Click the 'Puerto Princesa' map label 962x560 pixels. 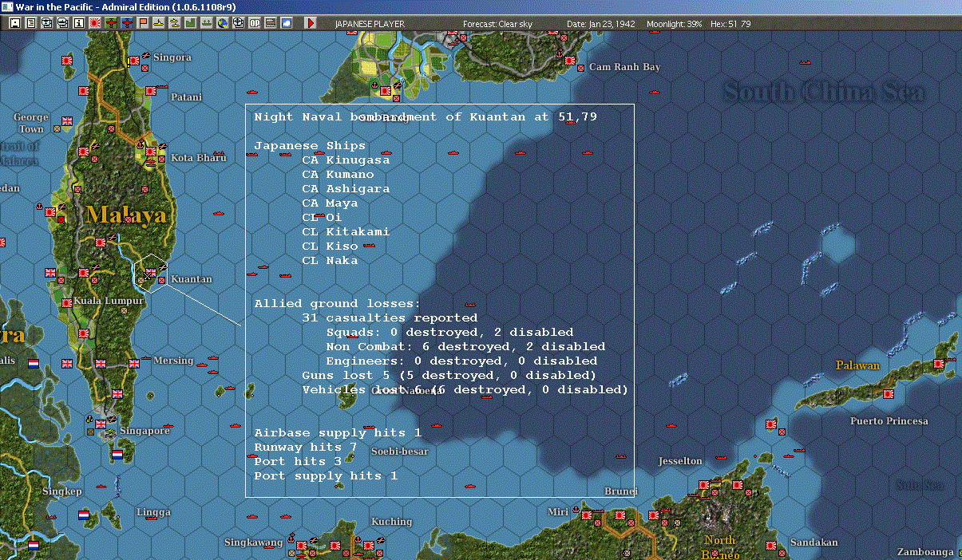point(889,421)
